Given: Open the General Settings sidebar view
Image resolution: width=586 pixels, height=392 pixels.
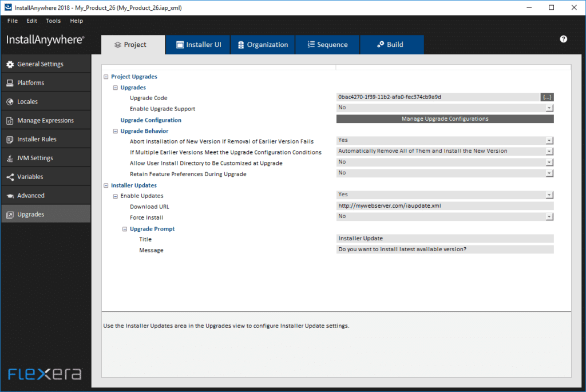Looking at the screenshot, I should pyautogui.click(x=39, y=64).
